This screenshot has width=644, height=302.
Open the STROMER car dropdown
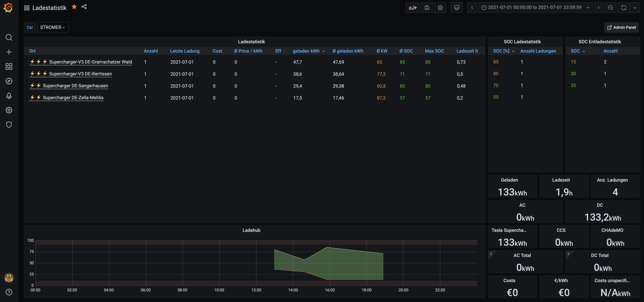pos(53,27)
